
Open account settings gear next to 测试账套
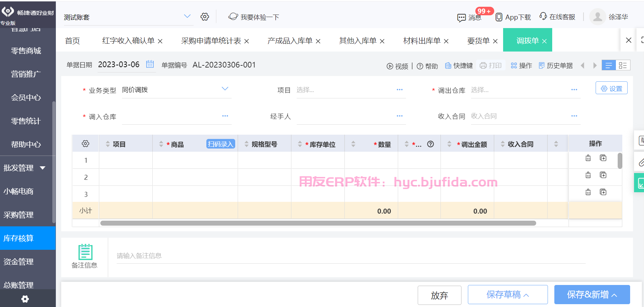pyautogui.click(x=205, y=17)
